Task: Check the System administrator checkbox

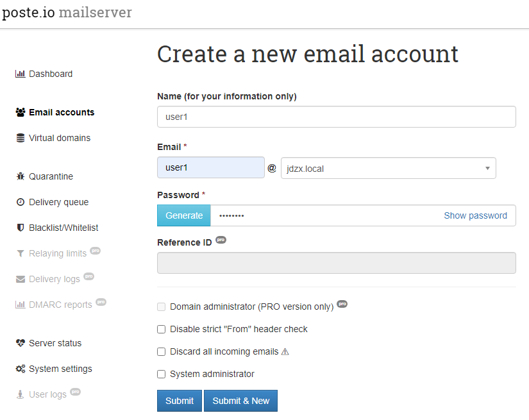Action: point(162,374)
